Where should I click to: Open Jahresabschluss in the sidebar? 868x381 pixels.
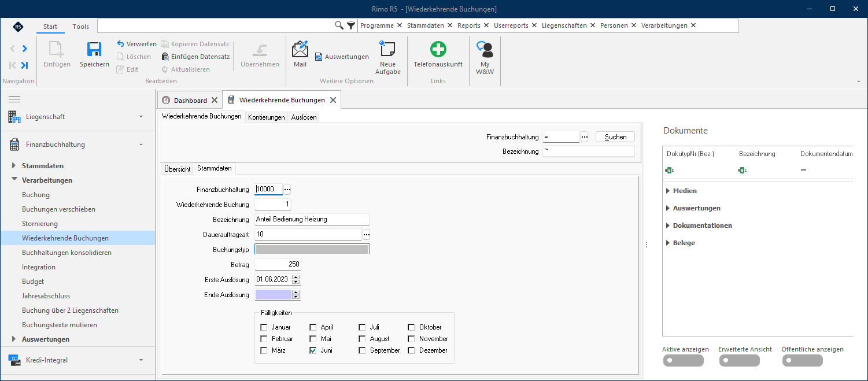[46, 296]
